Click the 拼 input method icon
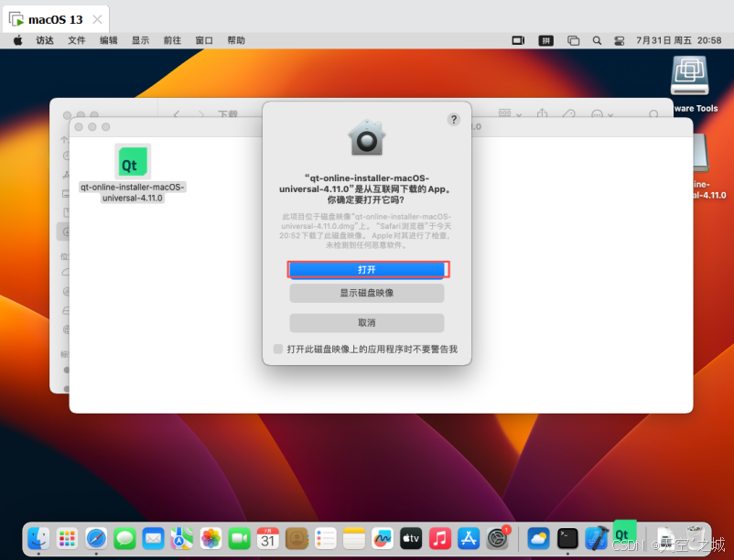This screenshot has height=560, width=734. point(545,40)
